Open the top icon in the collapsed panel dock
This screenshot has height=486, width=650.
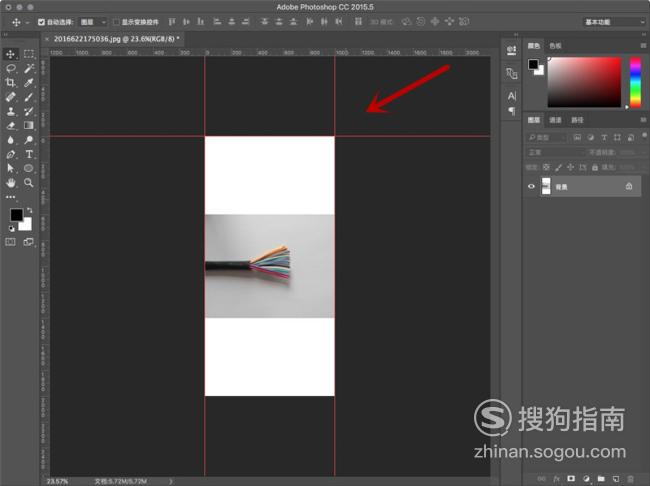[512, 50]
